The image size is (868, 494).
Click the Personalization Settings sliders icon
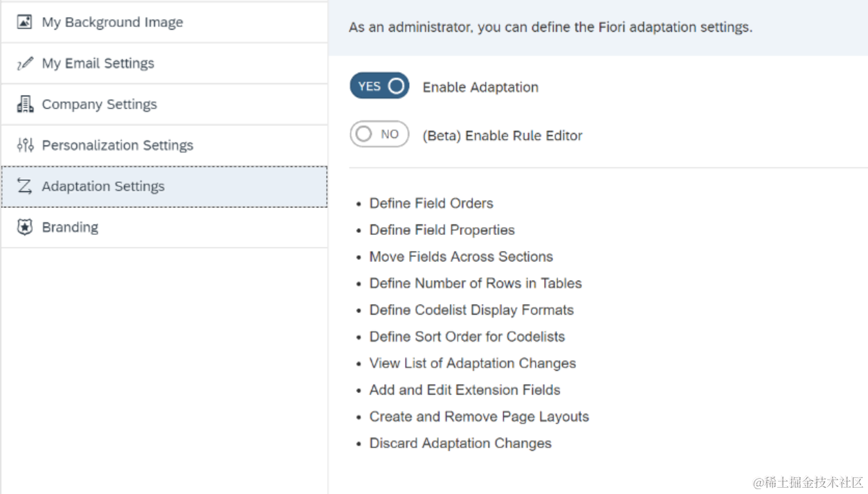[25, 145]
